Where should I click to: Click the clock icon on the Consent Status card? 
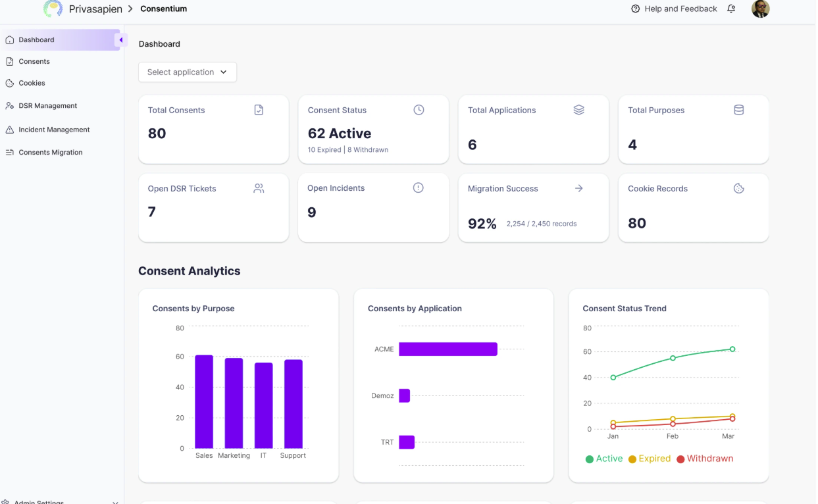pos(419,110)
